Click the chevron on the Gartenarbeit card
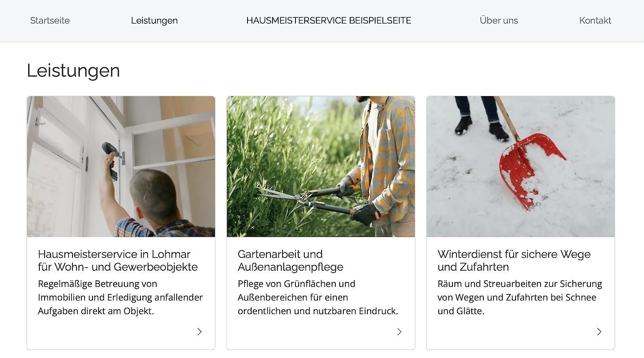 [x=399, y=332]
